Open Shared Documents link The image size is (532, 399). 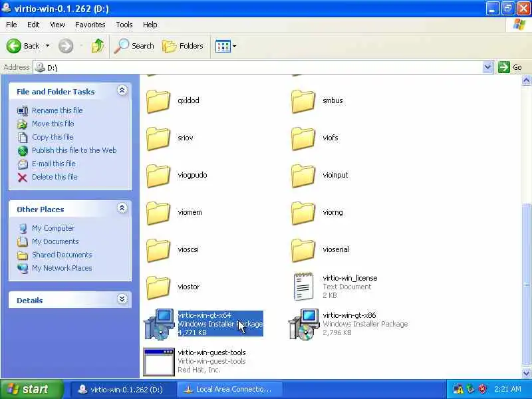62,255
